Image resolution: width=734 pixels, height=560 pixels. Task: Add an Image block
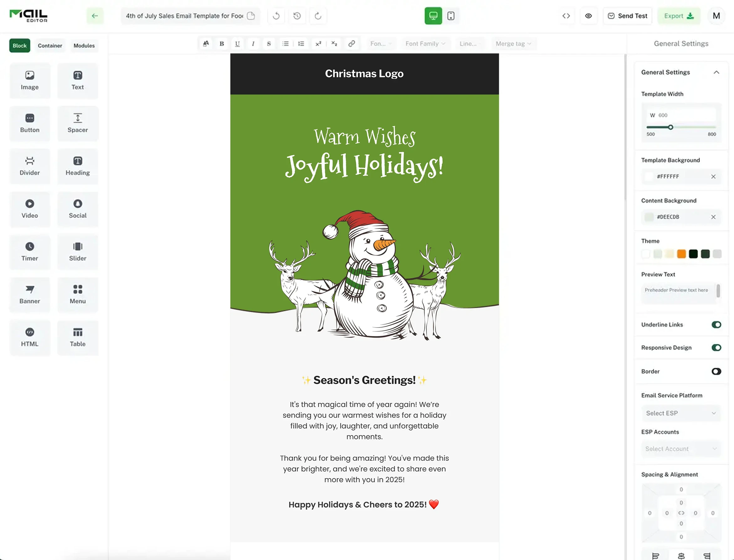coord(30,81)
